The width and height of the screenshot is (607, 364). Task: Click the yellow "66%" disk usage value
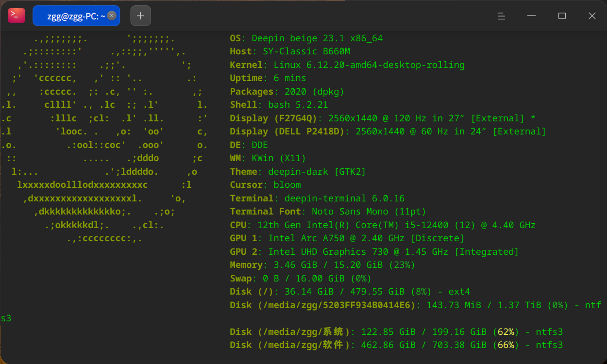pos(506,345)
